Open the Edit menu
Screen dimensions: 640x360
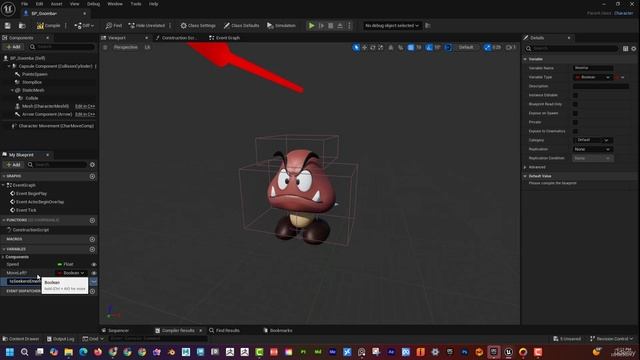(39, 4)
